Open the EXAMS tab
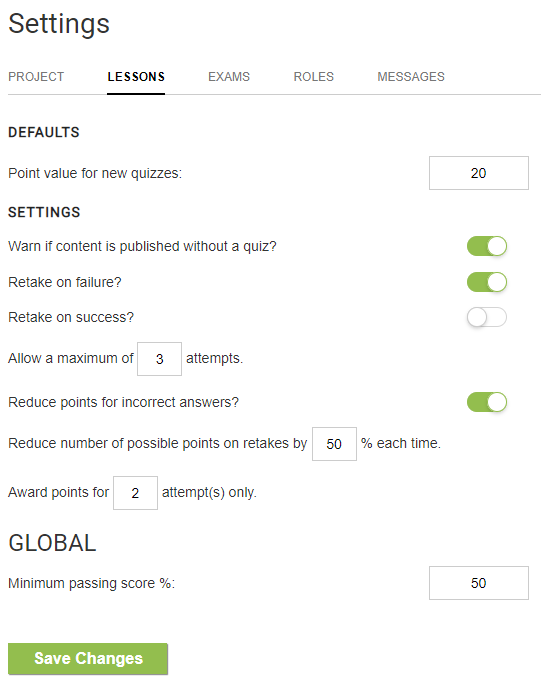This screenshot has width=541, height=679. tap(229, 77)
